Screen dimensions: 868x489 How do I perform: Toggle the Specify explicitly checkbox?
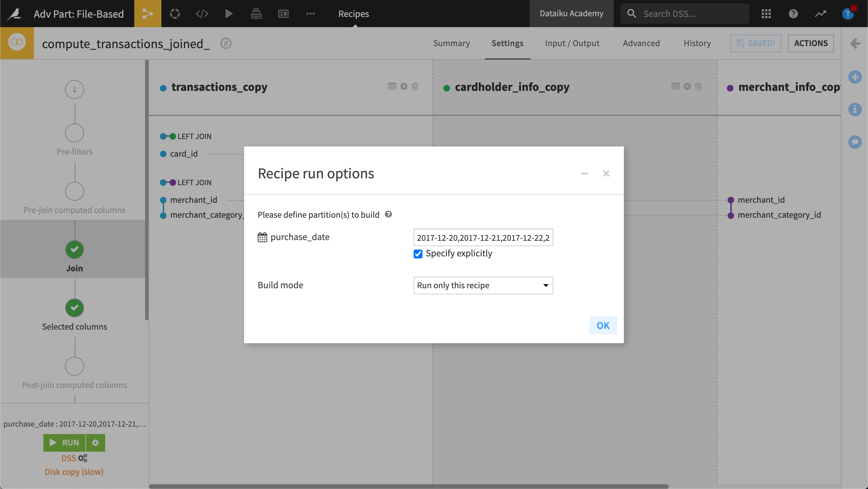point(418,253)
